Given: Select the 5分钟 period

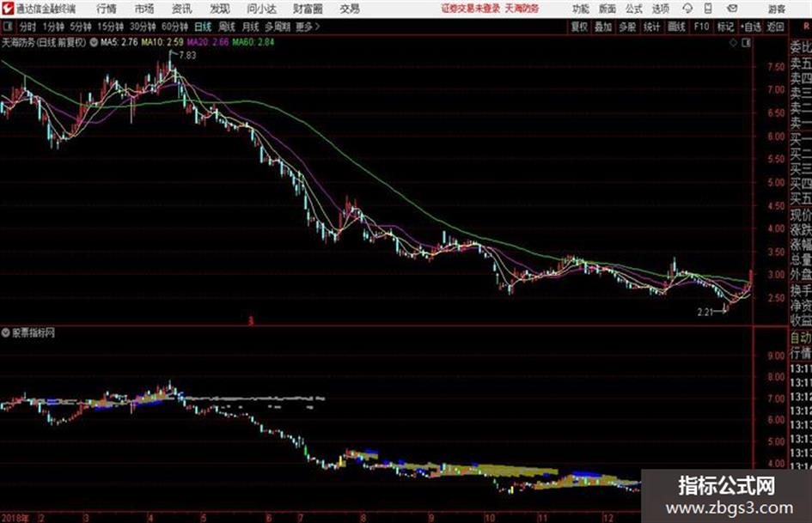Looking at the screenshot, I should coord(80,27).
